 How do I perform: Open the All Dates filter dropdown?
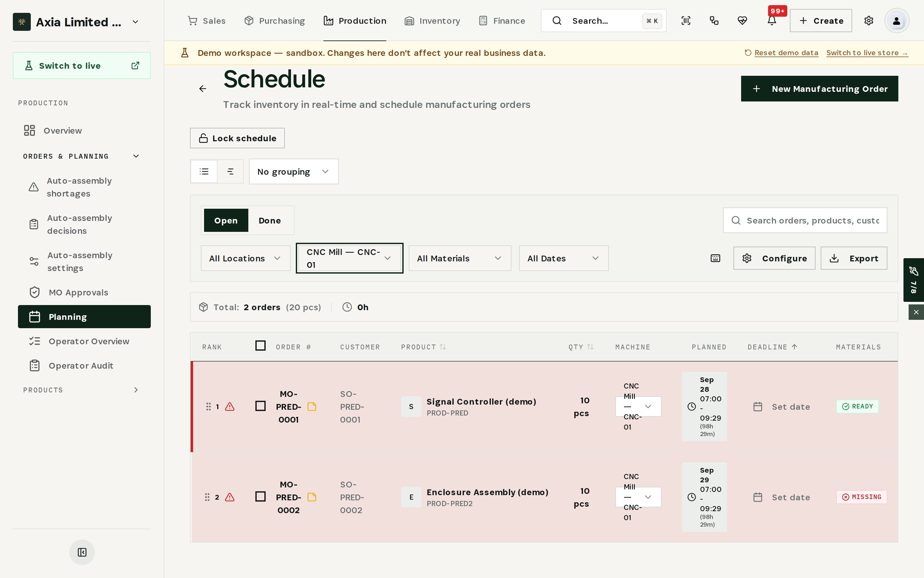(x=564, y=258)
